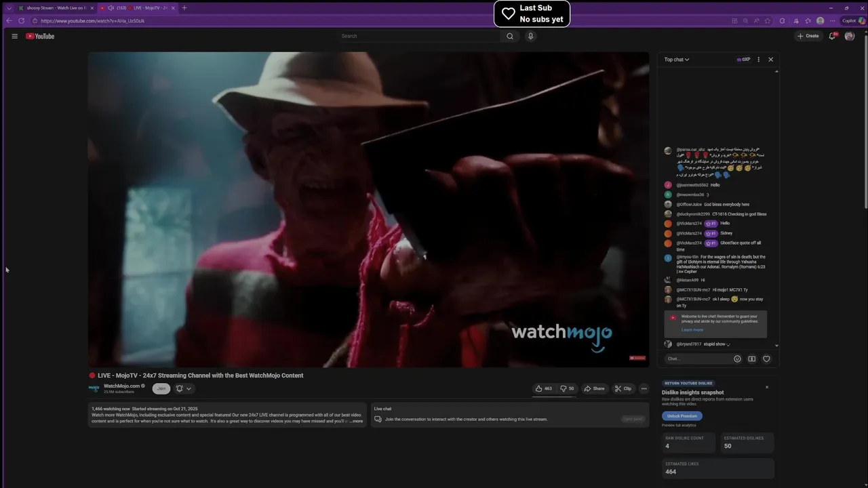The width and height of the screenshot is (868, 488).
Task: Select the LIVE - MojoTV tab
Action: click(x=138, y=8)
